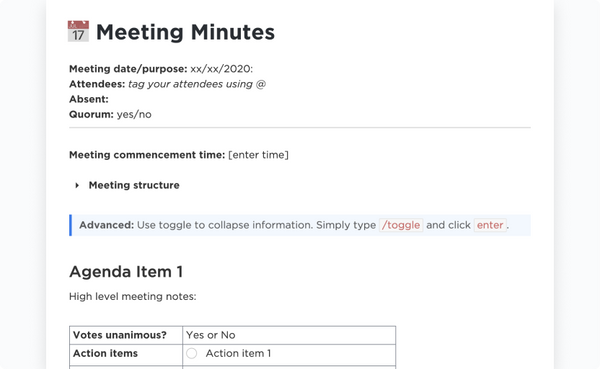Image resolution: width=600 pixels, height=369 pixels.
Task: Click the 'Attendees:' label
Action: [x=97, y=84]
